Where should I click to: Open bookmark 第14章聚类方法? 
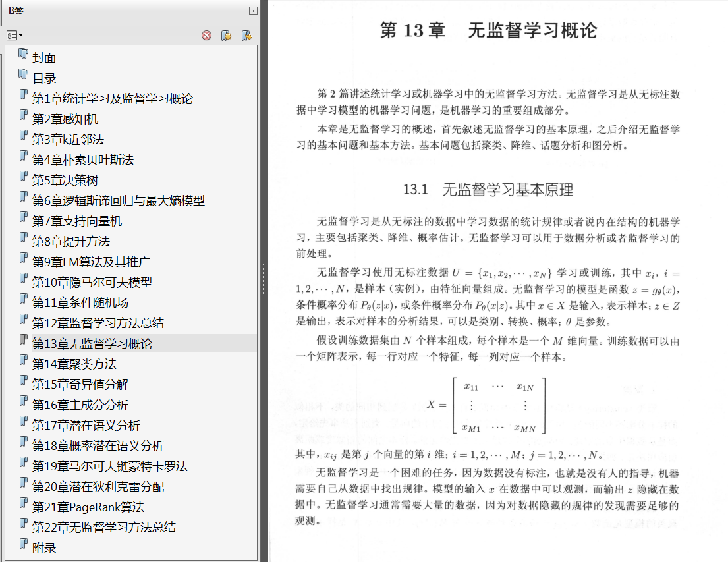click(74, 364)
